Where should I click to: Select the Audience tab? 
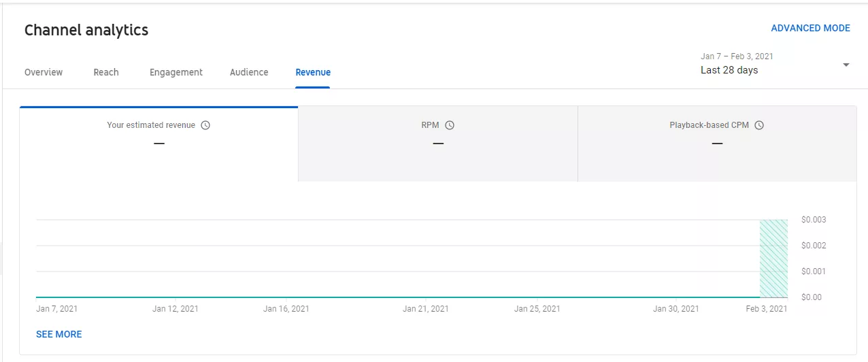tap(249, 72)
